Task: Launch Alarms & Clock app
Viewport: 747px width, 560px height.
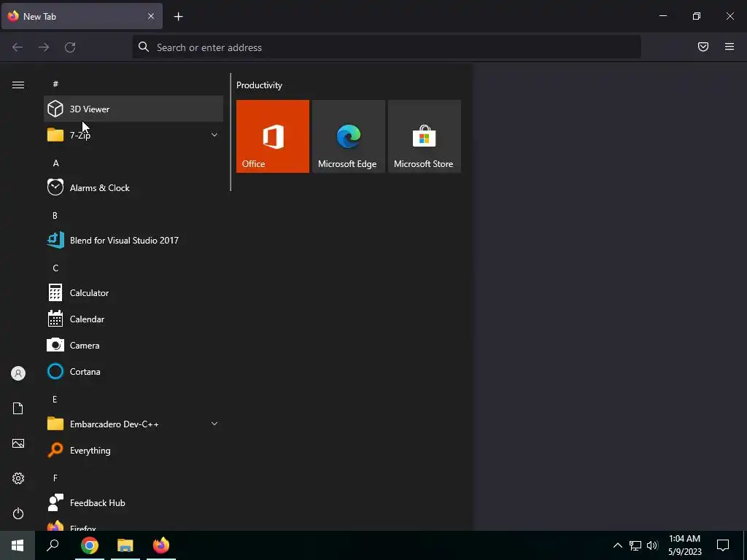Action: [x=133, y=187]
